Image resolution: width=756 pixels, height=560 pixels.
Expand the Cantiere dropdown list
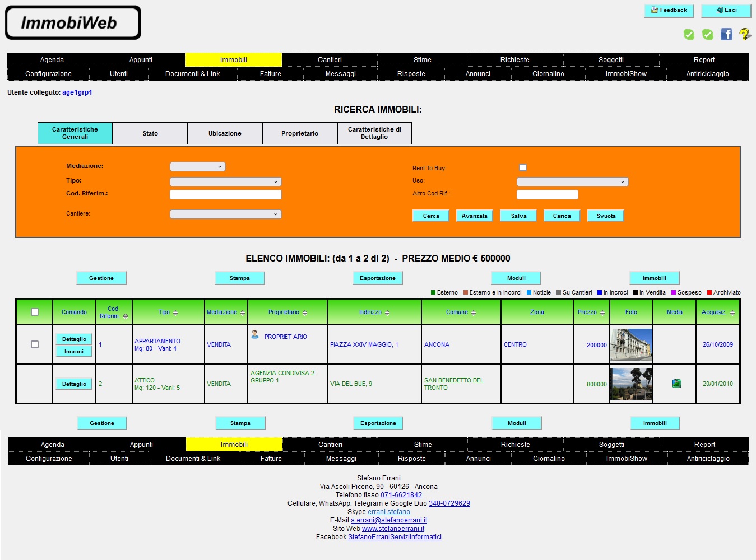[225, 214]
